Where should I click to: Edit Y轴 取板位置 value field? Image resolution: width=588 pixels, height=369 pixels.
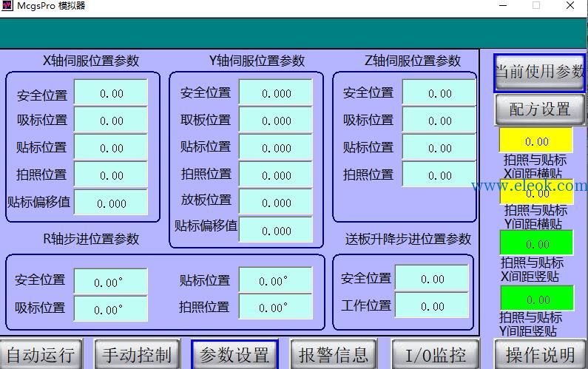point(276,120)
